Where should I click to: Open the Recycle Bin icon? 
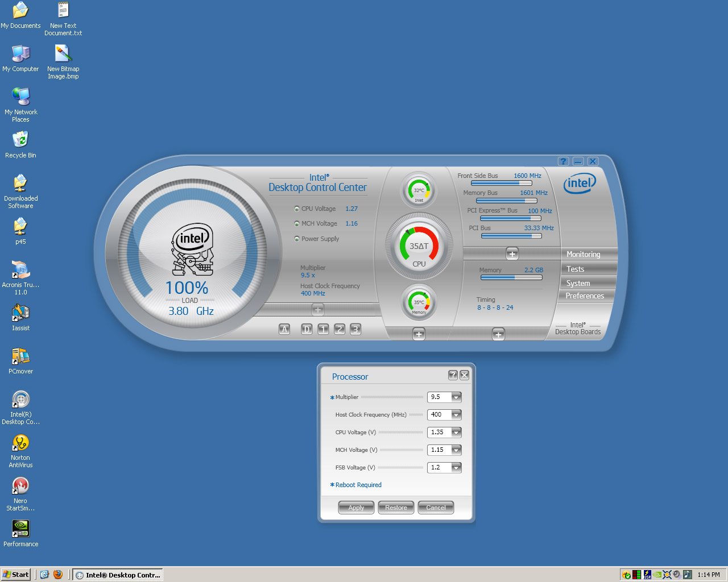(x=20, y=145)
